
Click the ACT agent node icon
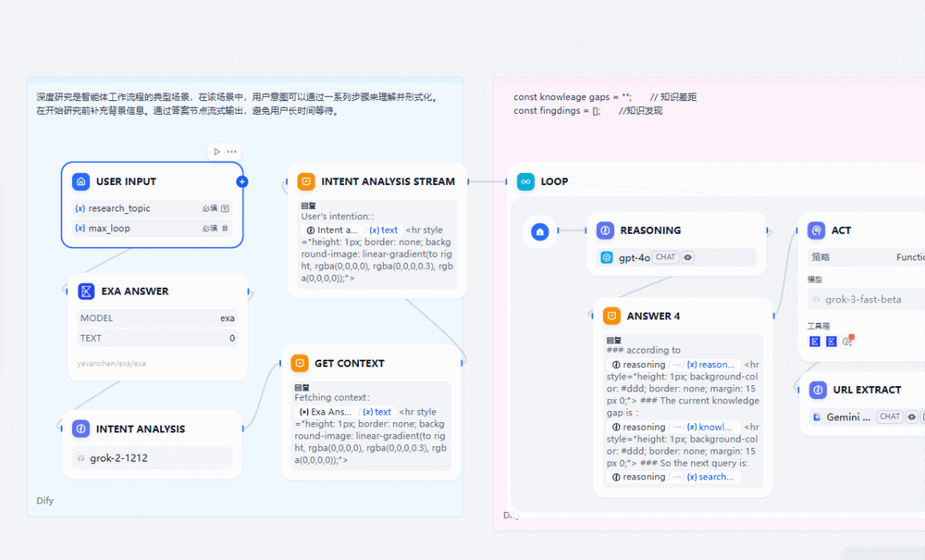click(x=816, y=230)
